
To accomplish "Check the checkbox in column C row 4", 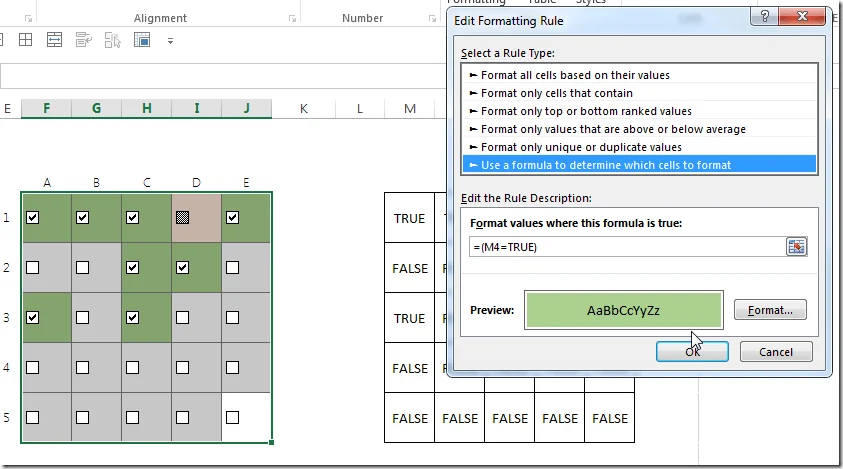I will 132,367.
